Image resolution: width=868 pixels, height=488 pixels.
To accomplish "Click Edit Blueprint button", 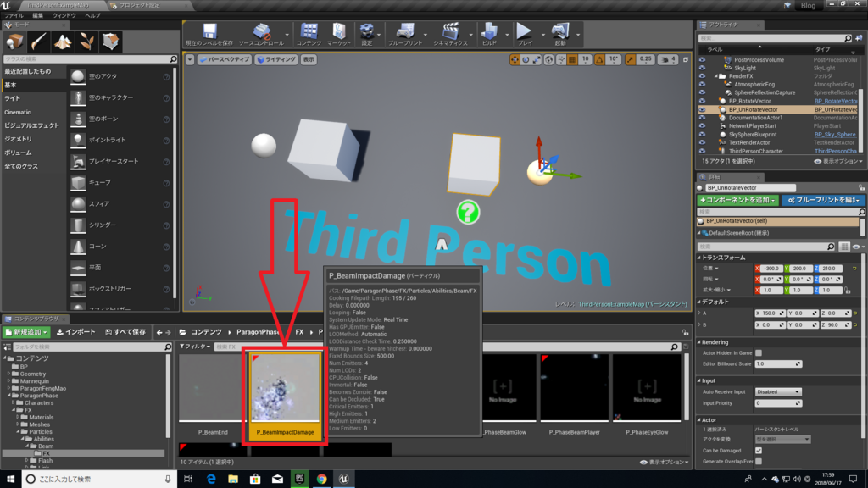I will click(x=824, y=200).
